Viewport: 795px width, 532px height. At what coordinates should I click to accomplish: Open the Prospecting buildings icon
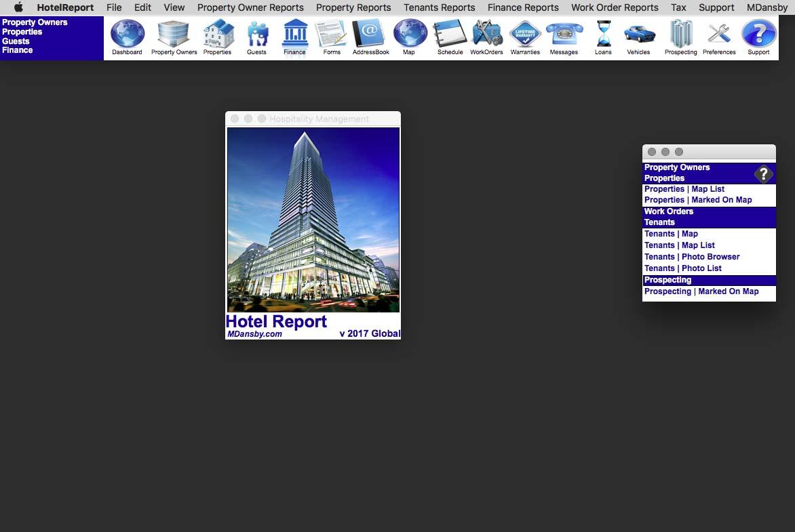pos(681,33)
